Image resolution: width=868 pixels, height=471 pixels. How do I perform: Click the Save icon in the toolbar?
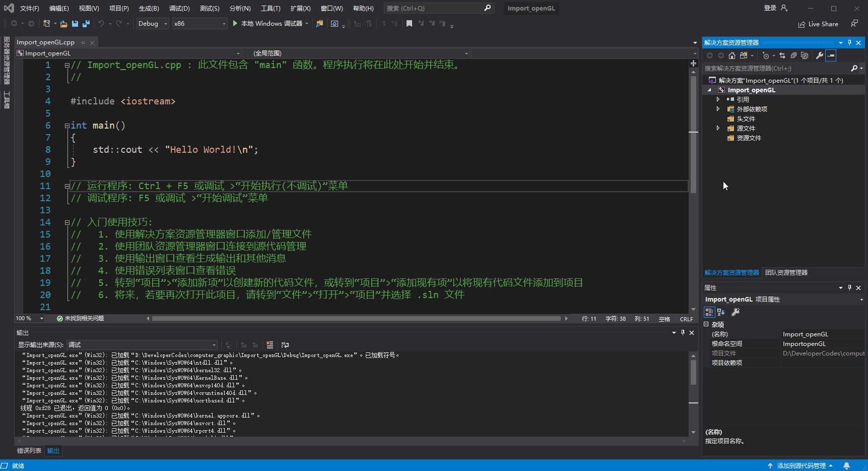click(x=75, y=23)
